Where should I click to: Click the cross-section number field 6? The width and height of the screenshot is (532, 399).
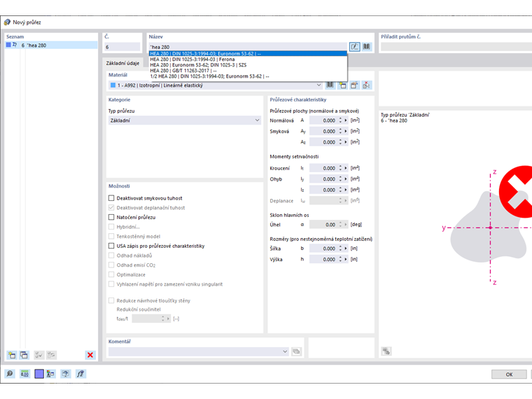122,47
